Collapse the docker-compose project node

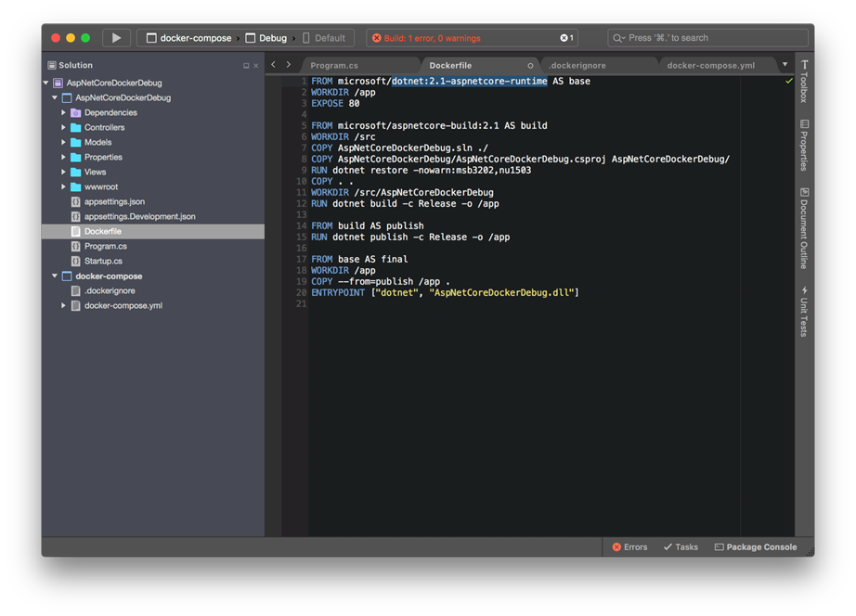click(55, 276)
